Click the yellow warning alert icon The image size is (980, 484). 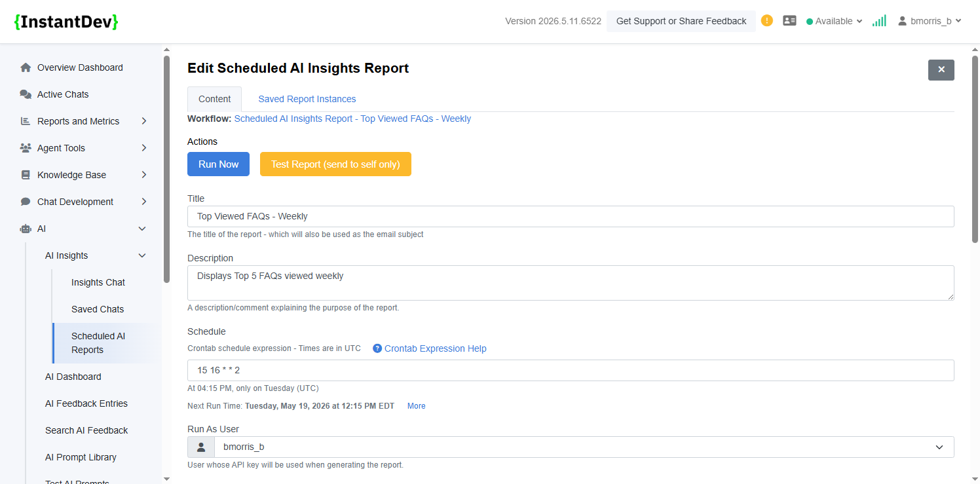[x=767, y=21]
